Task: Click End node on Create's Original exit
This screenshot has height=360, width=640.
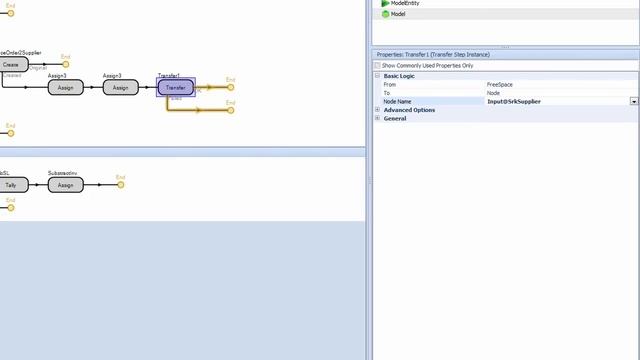Action: click(66, 64)
